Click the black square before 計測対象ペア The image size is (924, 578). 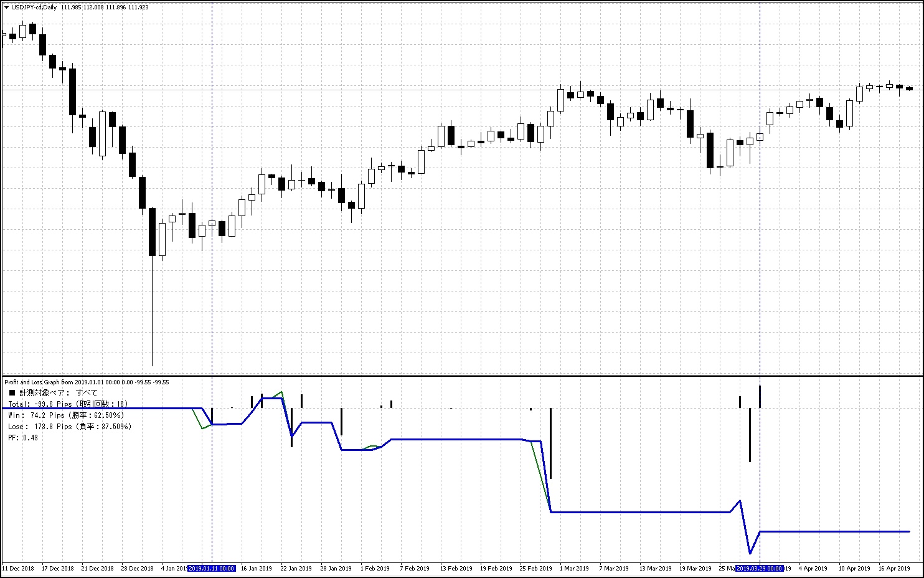click(x=12, y=393)
